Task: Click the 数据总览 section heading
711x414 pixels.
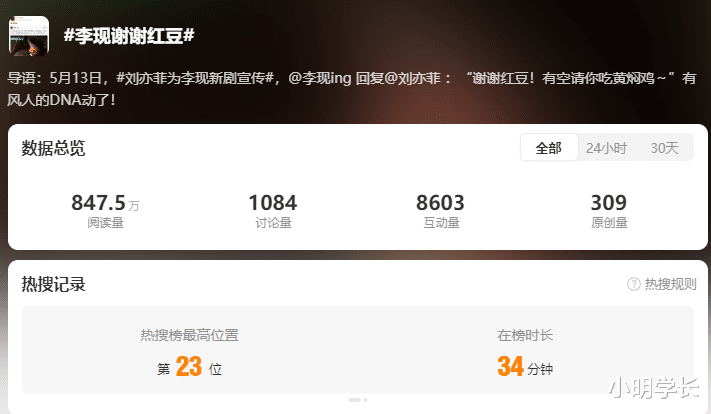Action: coord(54,148)
